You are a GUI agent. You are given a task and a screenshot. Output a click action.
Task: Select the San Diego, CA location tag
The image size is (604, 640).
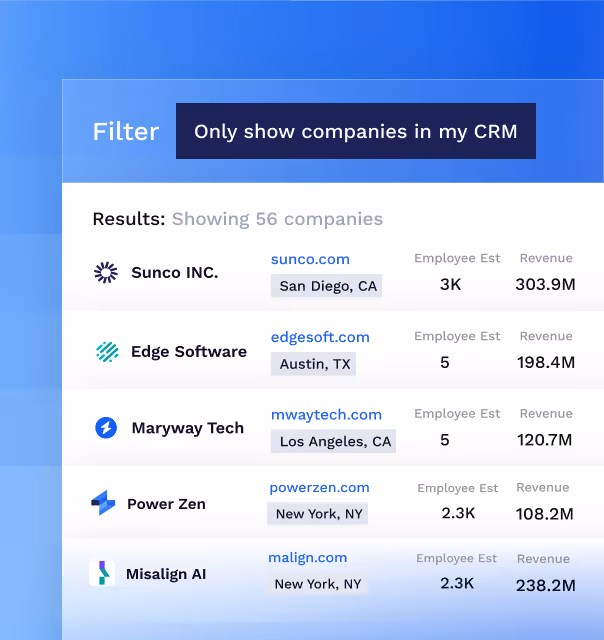(326, 286)
